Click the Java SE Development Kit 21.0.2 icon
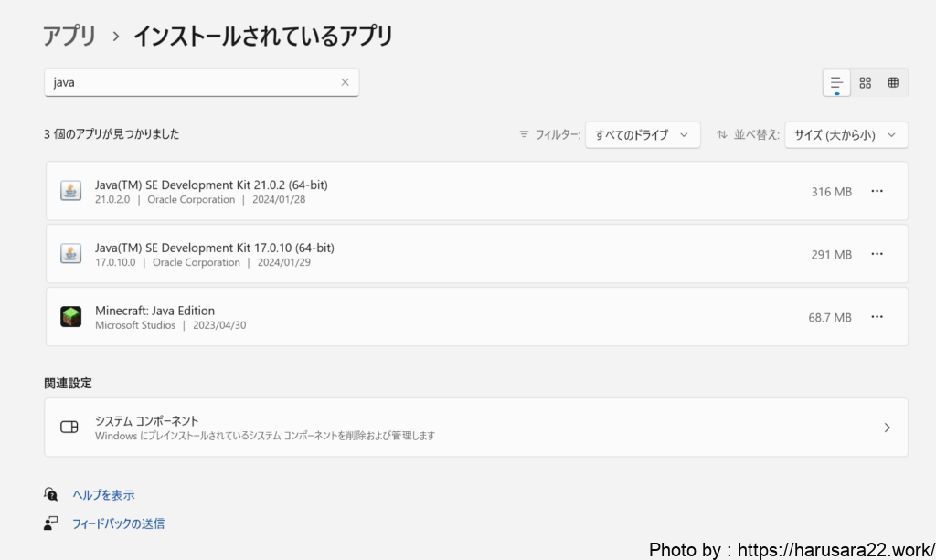 [x=70, y=191]
